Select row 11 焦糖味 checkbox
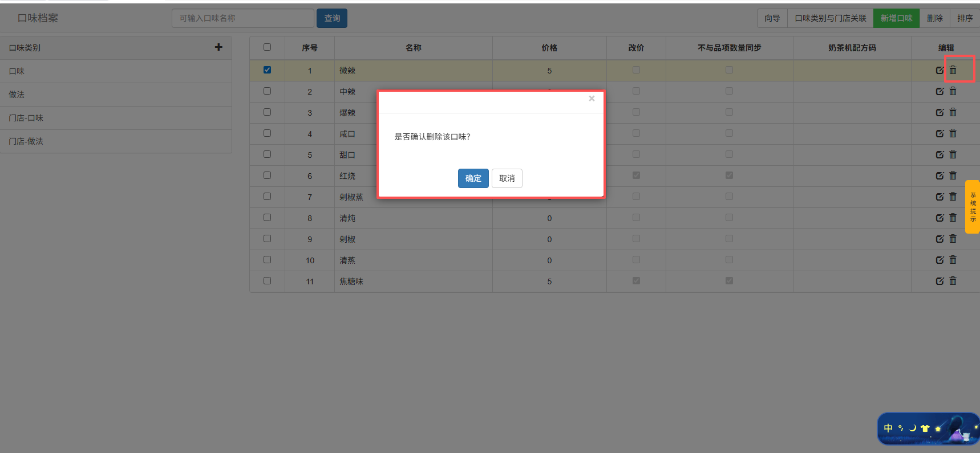 click(267, 281)
